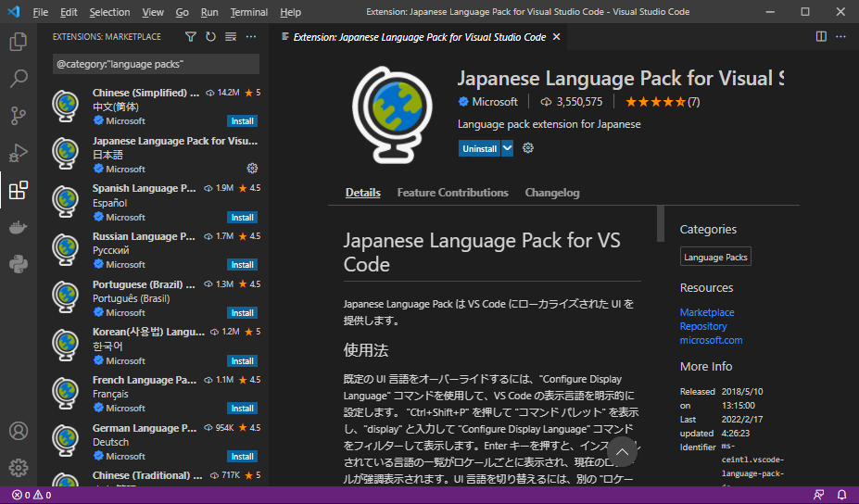
Task: Click the scroll-to-top arrow button
Action: tap(622, 452)
